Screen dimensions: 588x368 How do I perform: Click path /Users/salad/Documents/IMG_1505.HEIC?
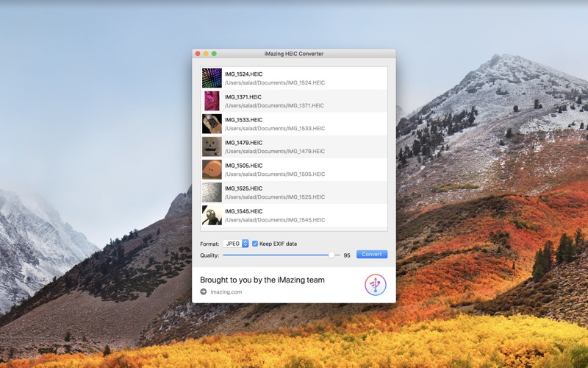pos(275,174)
